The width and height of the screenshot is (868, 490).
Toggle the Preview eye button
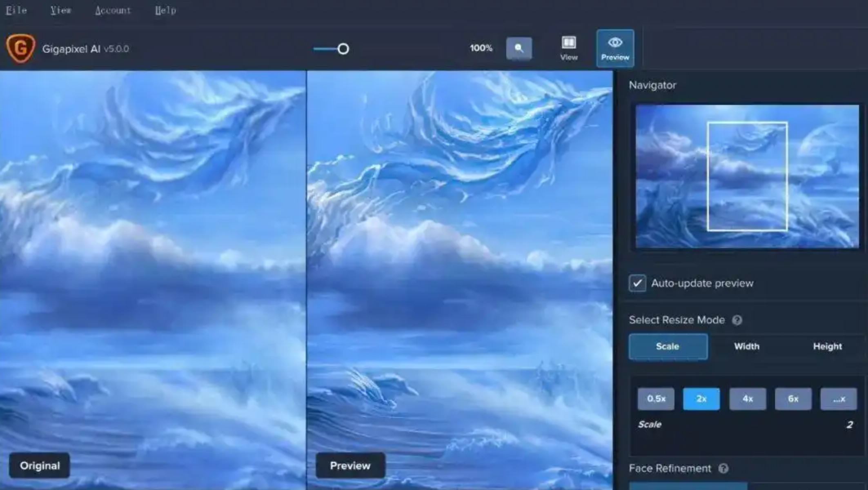(x=615, y=48)
